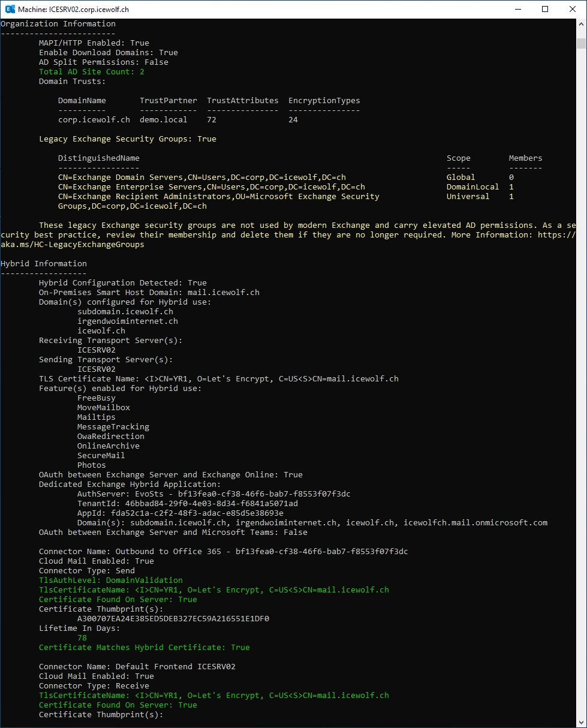The width and height of the screenshot is (587, 728).
Task: Maximize the ICESRV02 console window
Action: [x=545, y=9]
